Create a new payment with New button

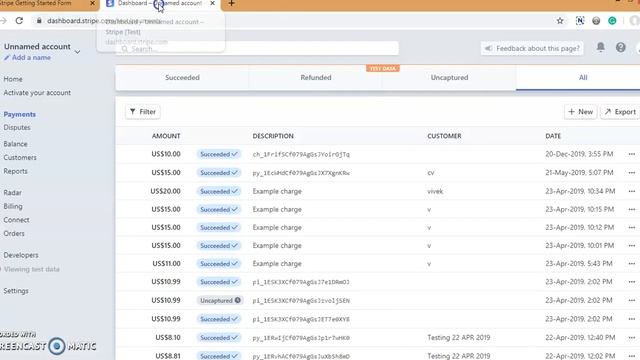tap(580, 111)
